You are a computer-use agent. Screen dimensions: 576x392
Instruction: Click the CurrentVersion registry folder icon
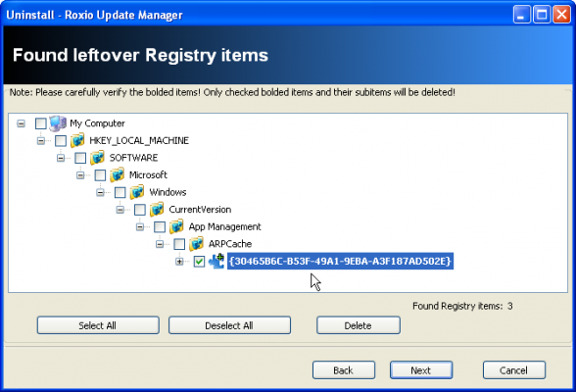click(x=157, y=210)
